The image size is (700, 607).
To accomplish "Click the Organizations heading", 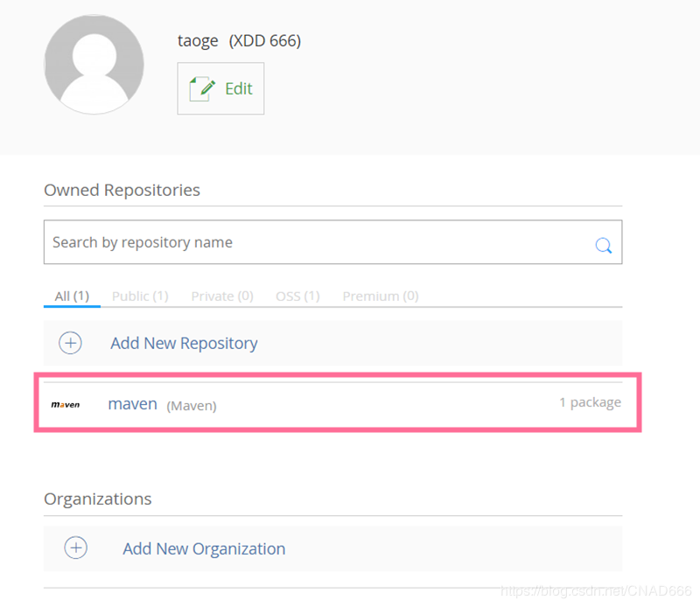I will 97,499.
